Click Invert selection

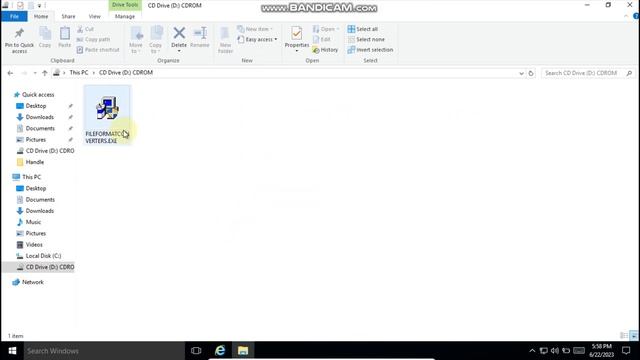(370, 49)
